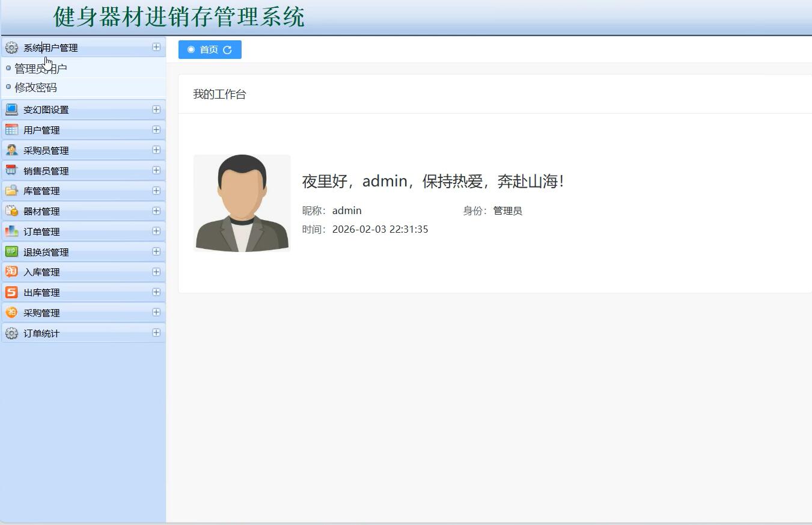812x525 pixels.
Task: Open the 入库管理 menu section
Action: tap(84, 272)
